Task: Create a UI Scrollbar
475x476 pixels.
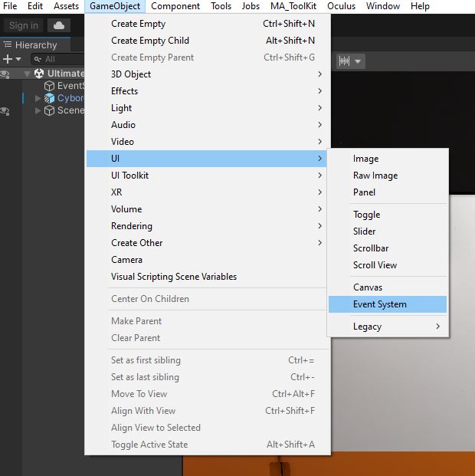Action: pos(388,248)
